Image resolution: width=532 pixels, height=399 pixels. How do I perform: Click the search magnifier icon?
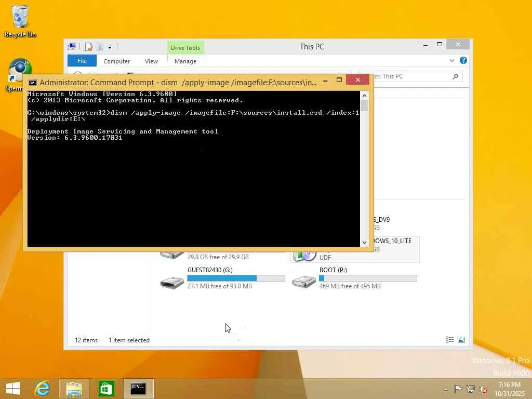point(455,76)
